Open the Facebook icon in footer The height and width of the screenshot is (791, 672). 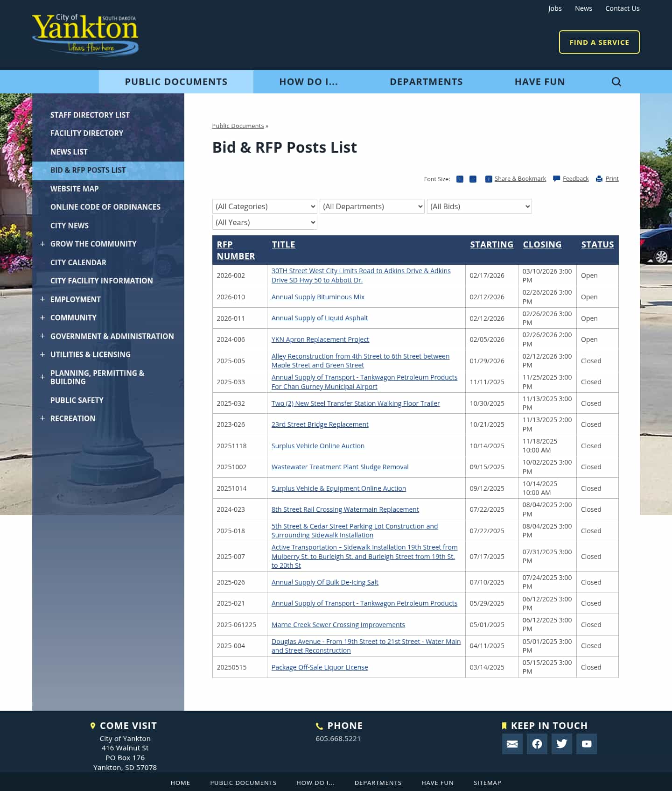537,744
